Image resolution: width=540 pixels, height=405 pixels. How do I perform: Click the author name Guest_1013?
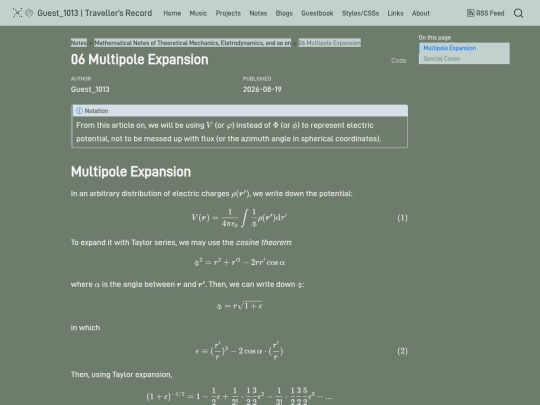pos(90,89)
